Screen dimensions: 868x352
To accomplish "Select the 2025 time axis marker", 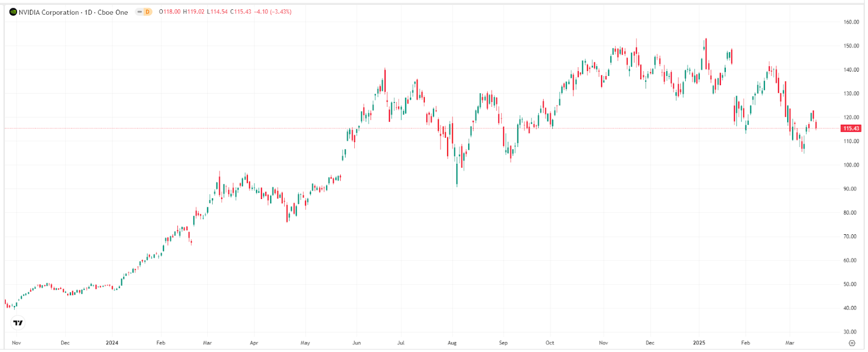I will coord(699,343).
